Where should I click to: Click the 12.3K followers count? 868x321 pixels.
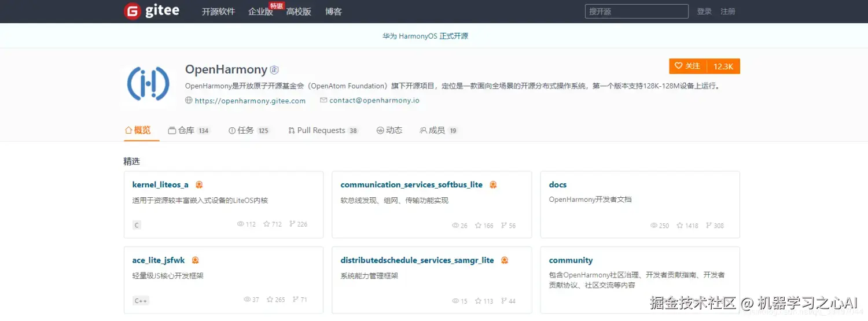723,67
